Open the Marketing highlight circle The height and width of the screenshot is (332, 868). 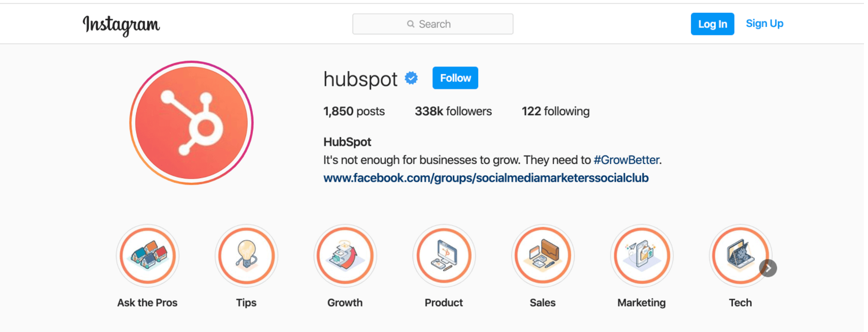tap(642, 256)
